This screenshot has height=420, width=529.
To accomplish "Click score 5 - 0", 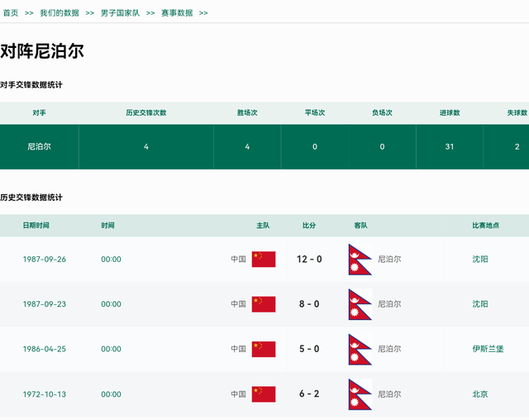I will click(x=309, y=349).
